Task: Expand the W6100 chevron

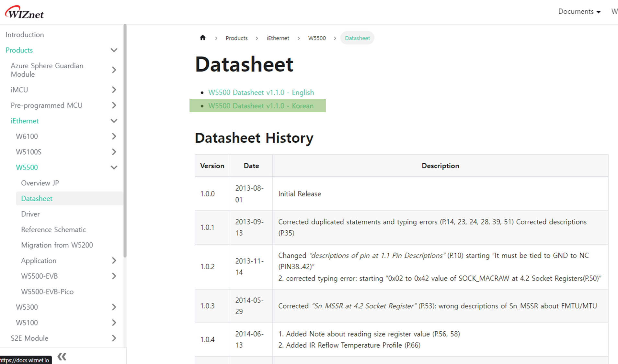Action: click(114, 136)
